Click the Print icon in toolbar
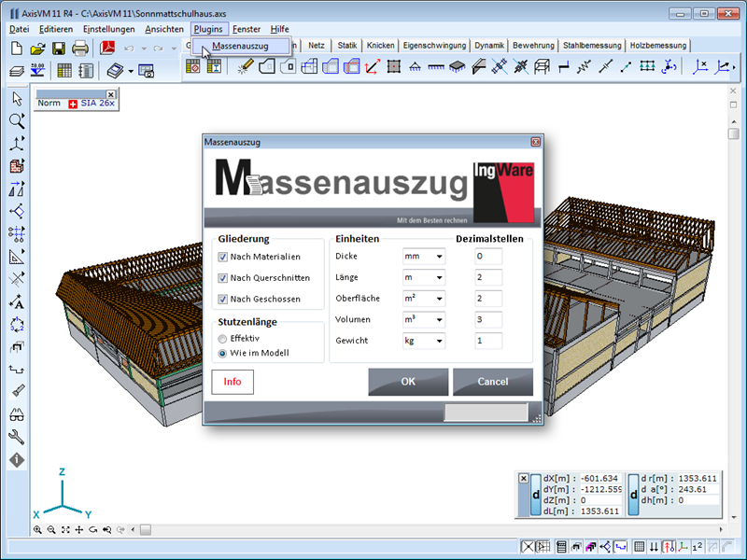 point(80,48)
